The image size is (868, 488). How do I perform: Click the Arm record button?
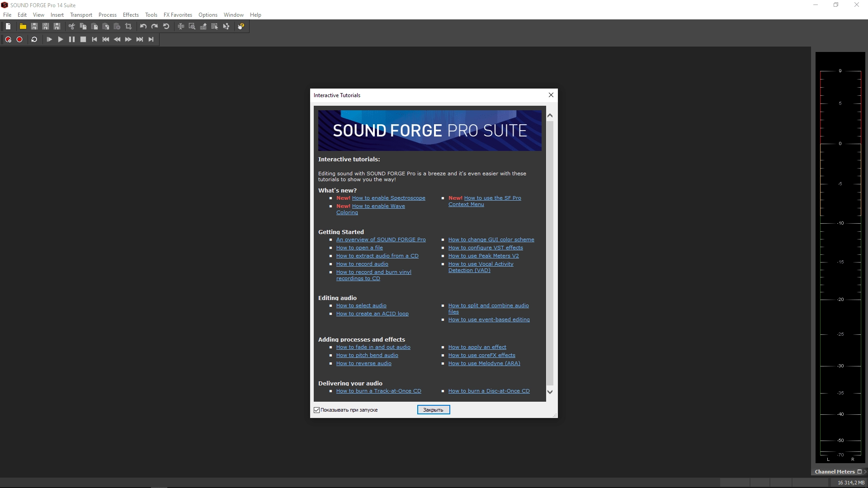point(8,39)
